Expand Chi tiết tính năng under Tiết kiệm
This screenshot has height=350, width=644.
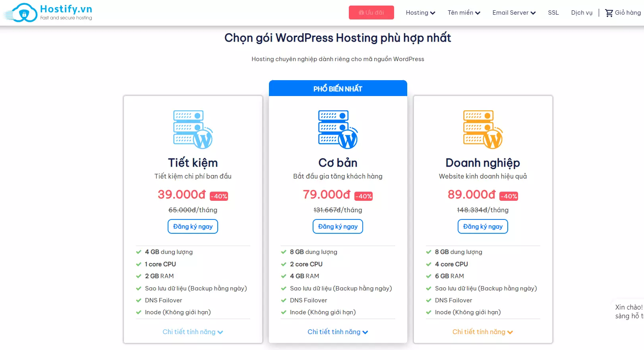pos(193,332)
